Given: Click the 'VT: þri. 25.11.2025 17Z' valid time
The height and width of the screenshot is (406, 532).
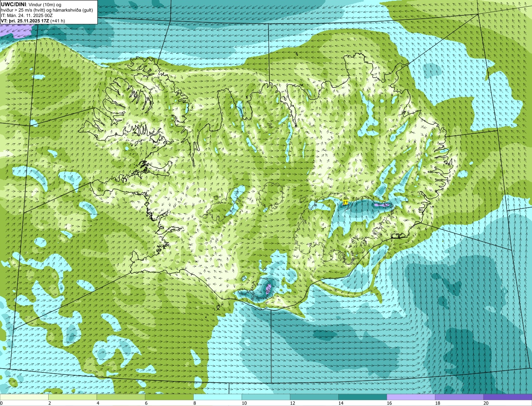Looking at the screenshot, I should (x=25, y=21).
